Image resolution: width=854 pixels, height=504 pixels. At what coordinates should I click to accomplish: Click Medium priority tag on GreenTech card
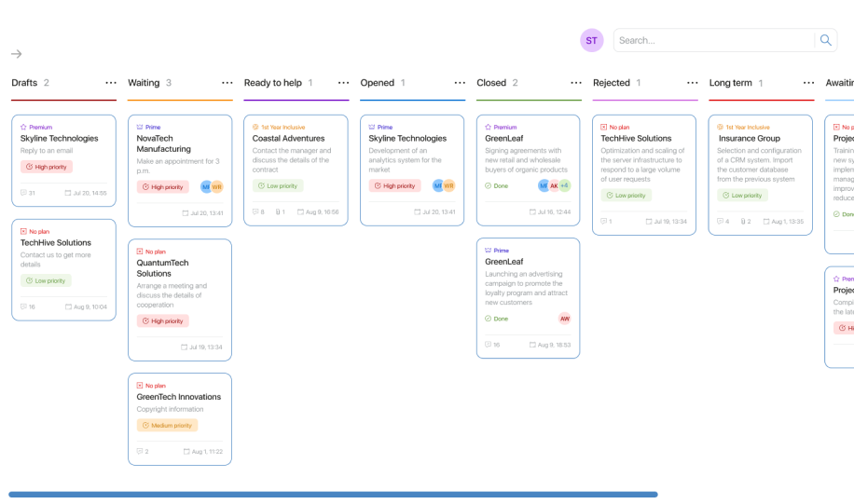pos(167,425)
